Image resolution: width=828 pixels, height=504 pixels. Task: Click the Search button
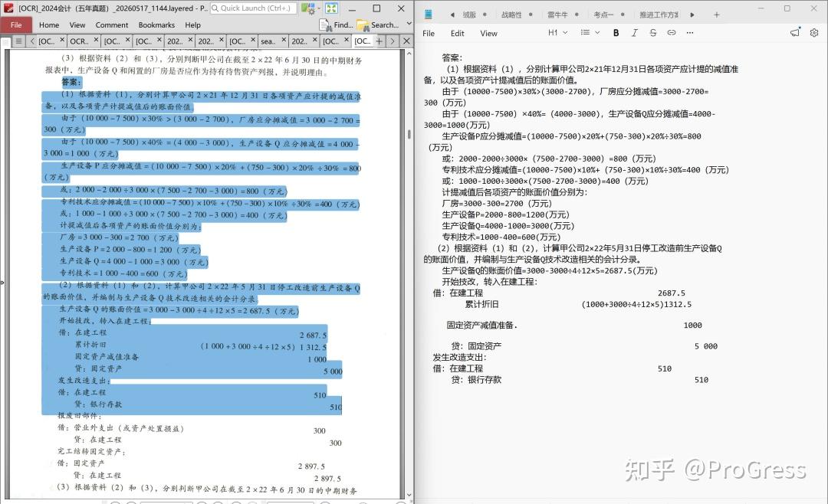coord(378,25)
